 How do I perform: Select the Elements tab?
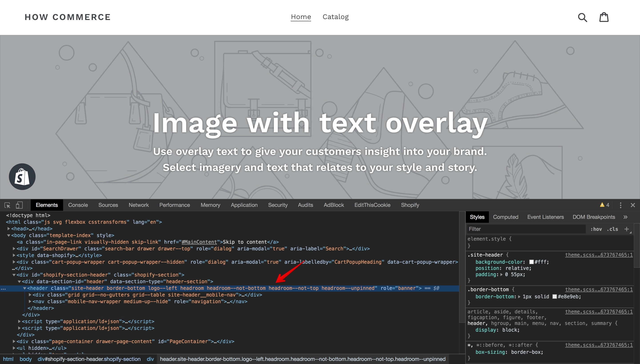click(46, 205)
